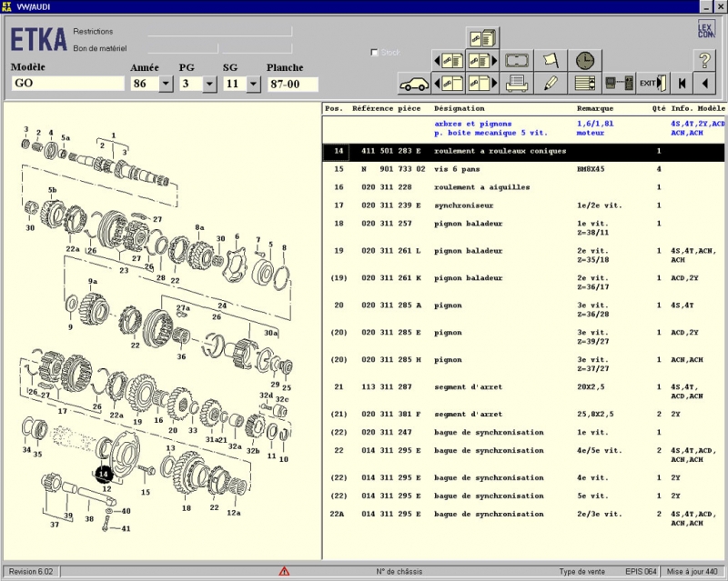The width and height of the screenshot is (728, 581).
Task: Expand the SG dropdown list
Action: point(254,84)
